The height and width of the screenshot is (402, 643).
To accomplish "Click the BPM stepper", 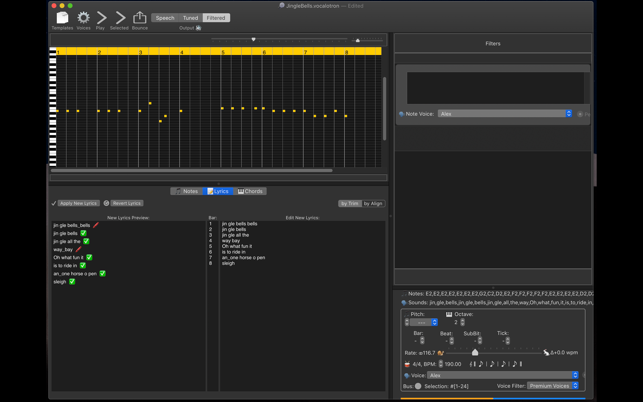I will tap(441, 364).
